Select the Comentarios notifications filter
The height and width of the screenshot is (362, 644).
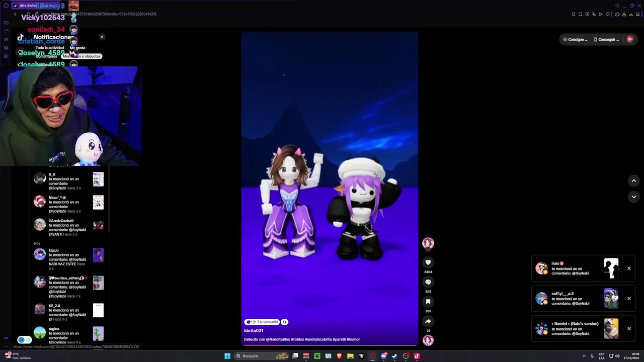coord(46,56)
